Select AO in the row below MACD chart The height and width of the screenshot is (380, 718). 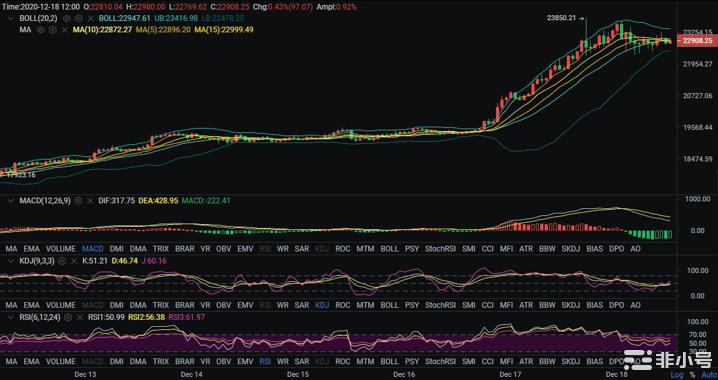[635, 249]
